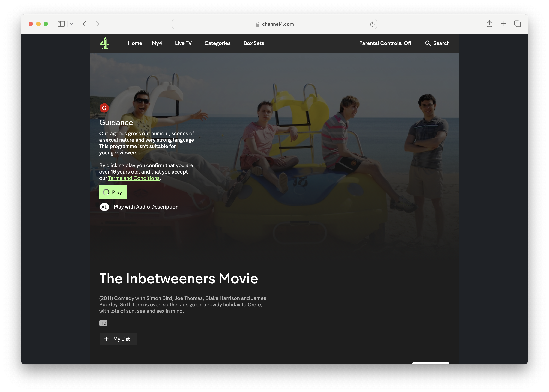Click the movie synopsis starting with (2011) Comedy
This screenshot has width=549, height=392.
pos(183,305)
